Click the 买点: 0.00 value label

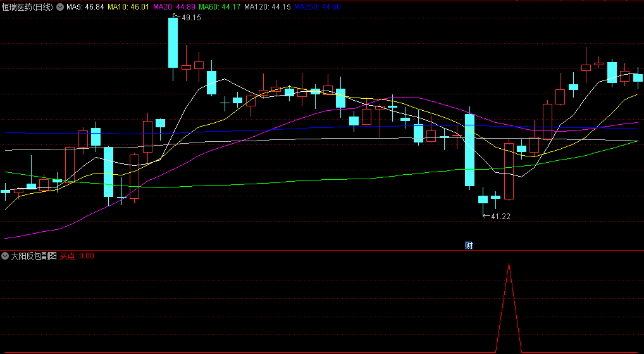(77, 256)
